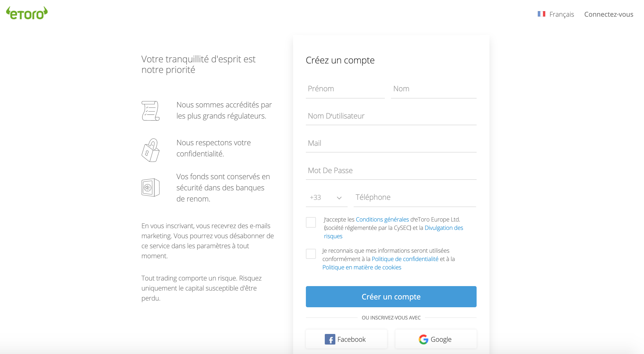The width and height of the screenshot is (644, 354).
Task: Open the Français language selector
Action: [x=556, y=14]
